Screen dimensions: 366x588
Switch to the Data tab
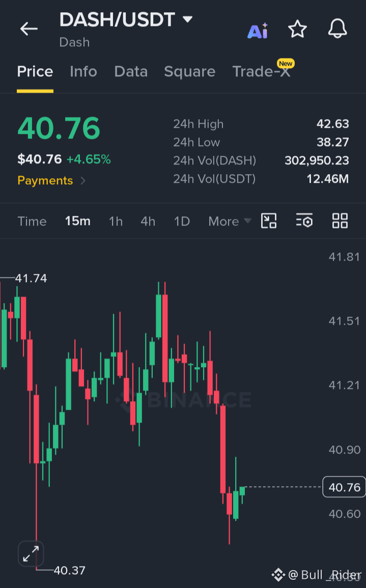click(x=131, y=72)
